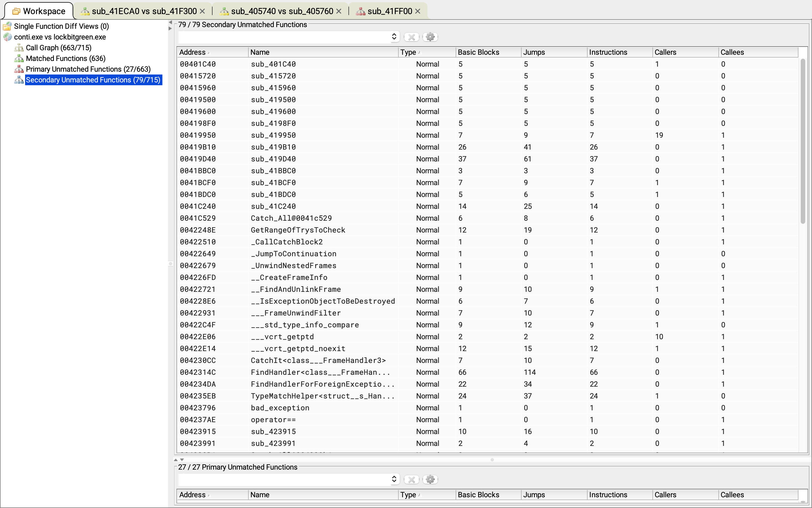Image resolution: width=812 pixels, height=508 pixels.
Task: Click the secondary functions filter input field
Action: pos(284,37)
